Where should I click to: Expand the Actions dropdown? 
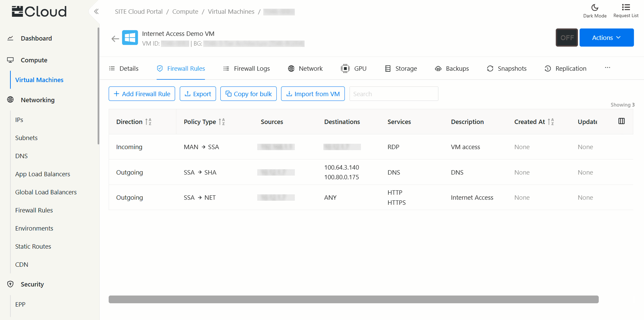pyautogui.click(x=606, y=38)
